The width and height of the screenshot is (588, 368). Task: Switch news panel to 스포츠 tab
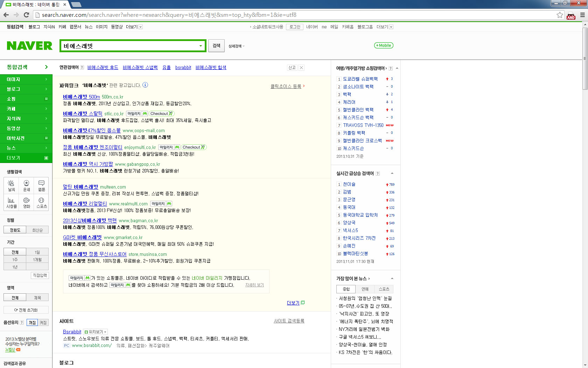(384, 289)
